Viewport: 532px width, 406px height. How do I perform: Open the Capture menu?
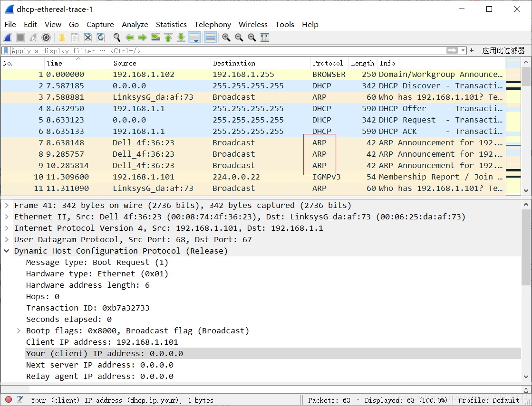tap(100, 24)
